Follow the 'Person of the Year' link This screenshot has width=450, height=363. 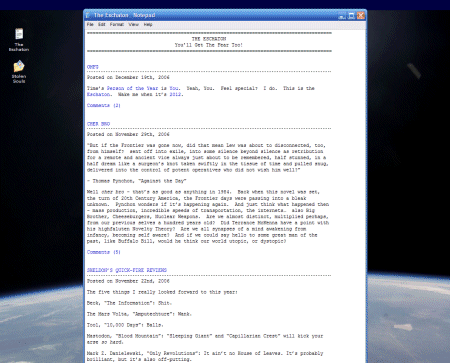coord(132,88)
